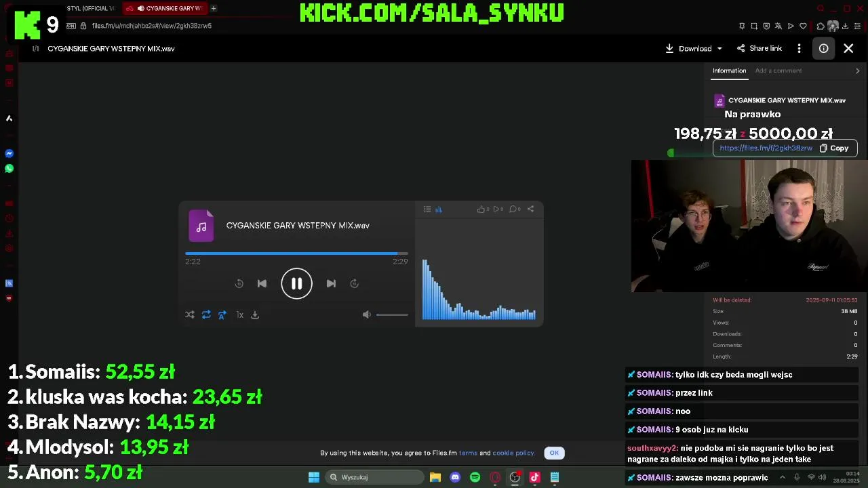868x488 pixels.
Task: Click the share icon in the player header
Action: pyautogui.click(x=530, y=209)
